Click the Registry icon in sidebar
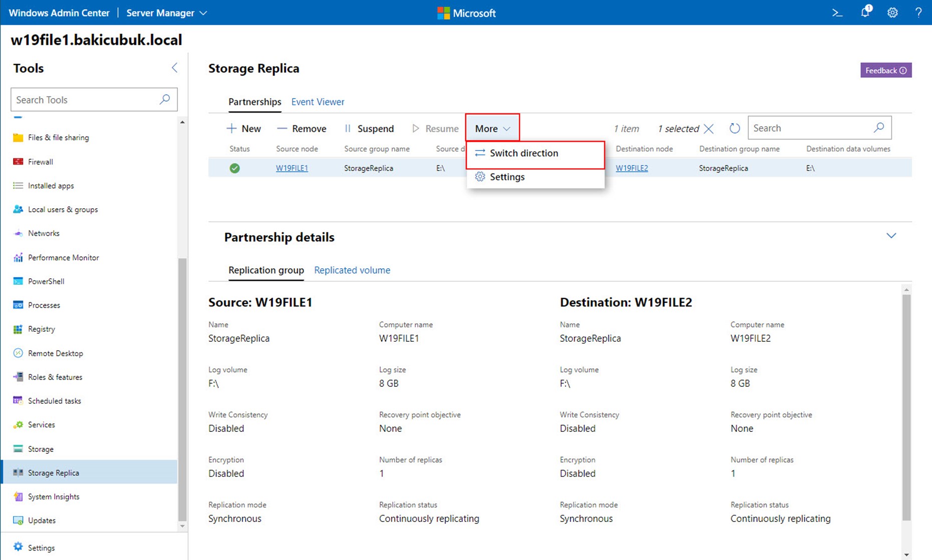The height and width of the screenshot is (560, 932). (x=18, y=329)
